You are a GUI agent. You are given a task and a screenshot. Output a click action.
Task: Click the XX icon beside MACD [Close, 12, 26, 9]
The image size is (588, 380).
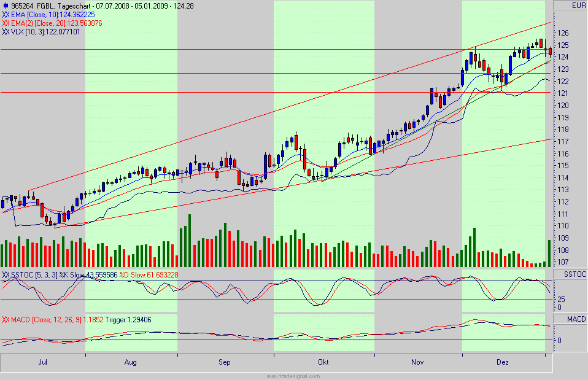pos(6,320)
